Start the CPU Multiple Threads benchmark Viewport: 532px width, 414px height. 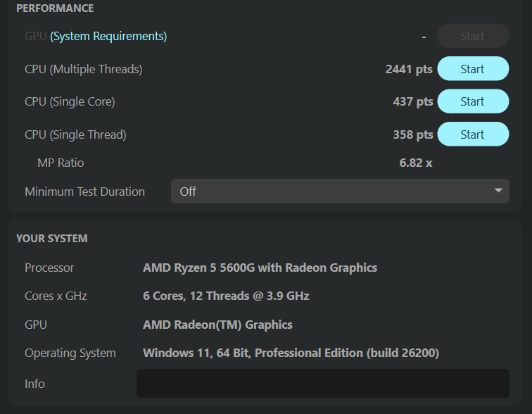click(473, 69)
